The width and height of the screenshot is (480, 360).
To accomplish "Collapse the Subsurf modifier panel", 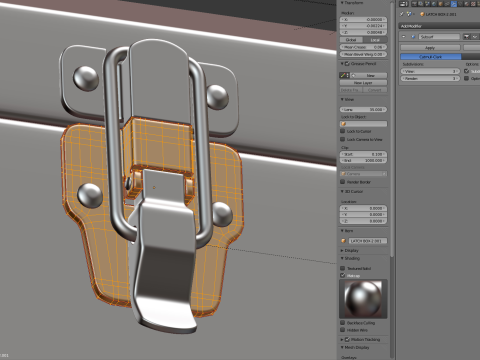I will (404, 37).
